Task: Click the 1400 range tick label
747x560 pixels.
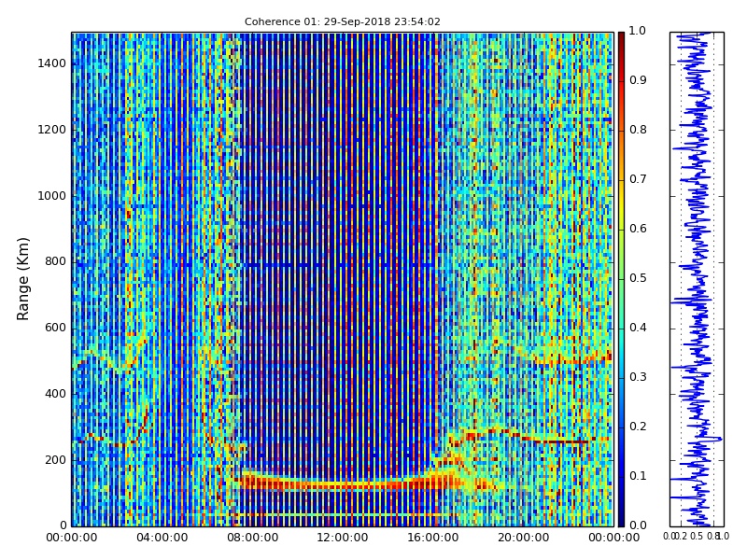Action: pos(52,63)
